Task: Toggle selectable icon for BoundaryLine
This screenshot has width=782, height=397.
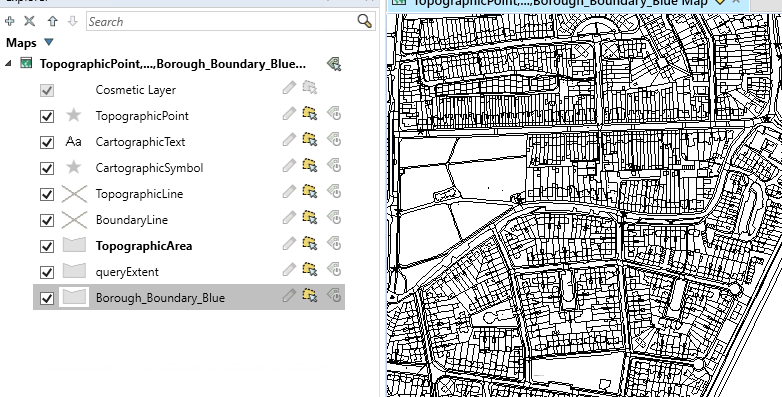Action: tap(310, 217)
